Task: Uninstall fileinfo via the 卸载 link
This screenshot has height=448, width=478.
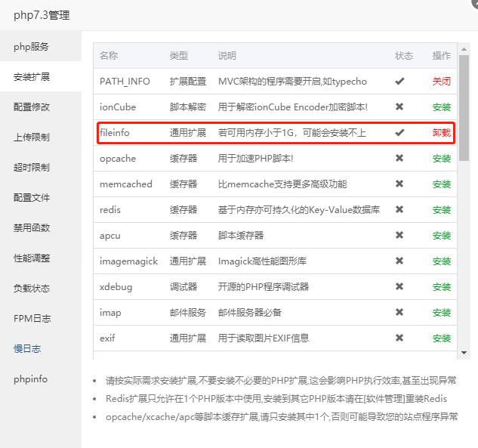Action: [442, 133]
